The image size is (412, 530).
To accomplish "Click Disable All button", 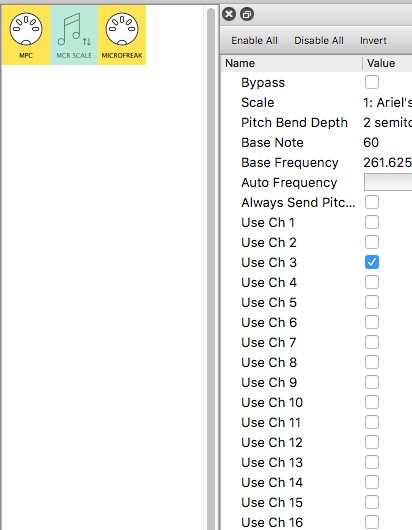I will 319,41.
